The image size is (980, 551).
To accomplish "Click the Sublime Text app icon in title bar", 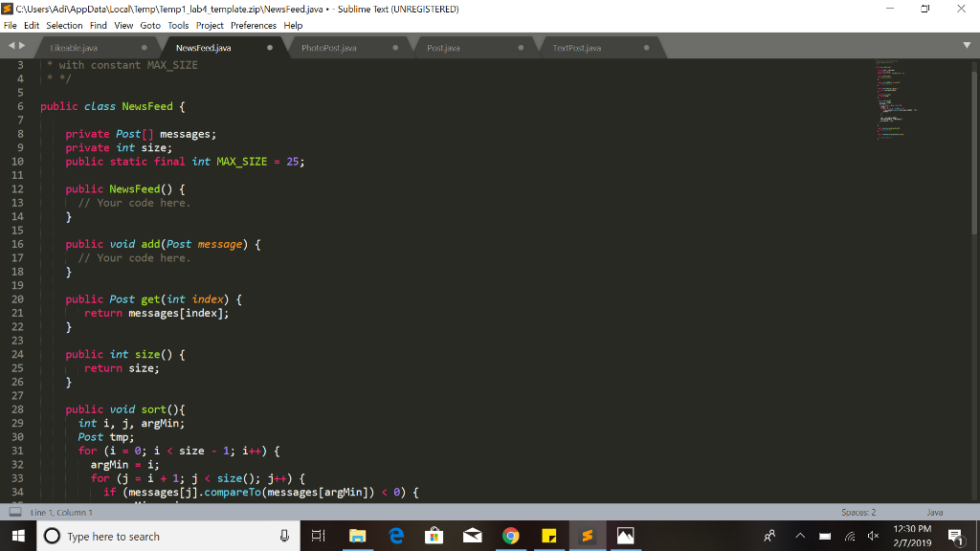I will pos(8,9).
